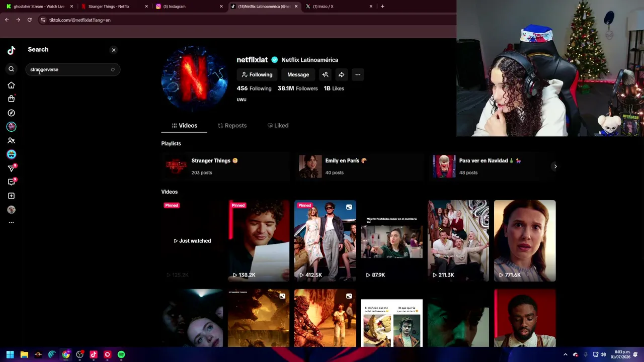
Task: Open the Messages paper-plane icon
Action: click(x=11, y=168)
